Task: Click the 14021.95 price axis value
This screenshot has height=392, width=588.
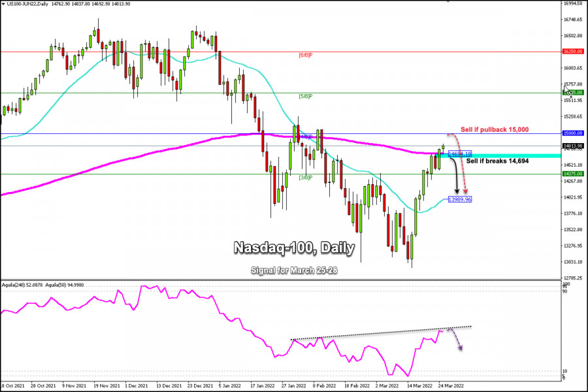Action: [x=573, y=197]
